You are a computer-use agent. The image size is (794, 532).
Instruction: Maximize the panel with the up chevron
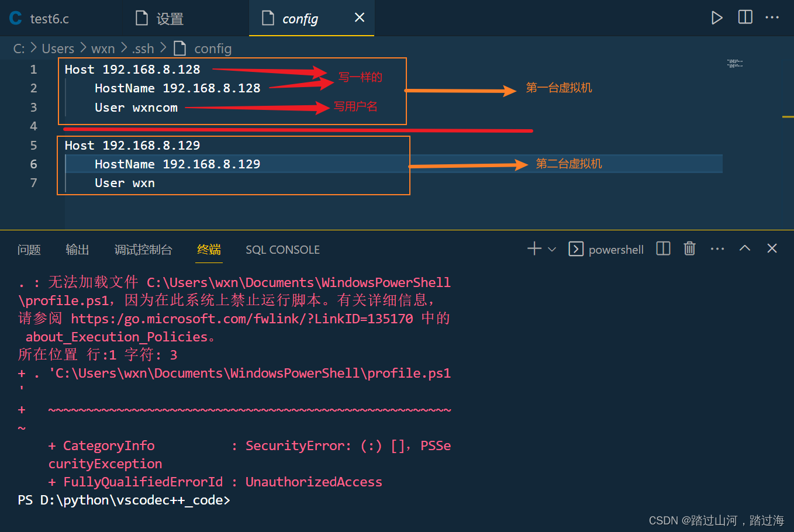(744, 248)
